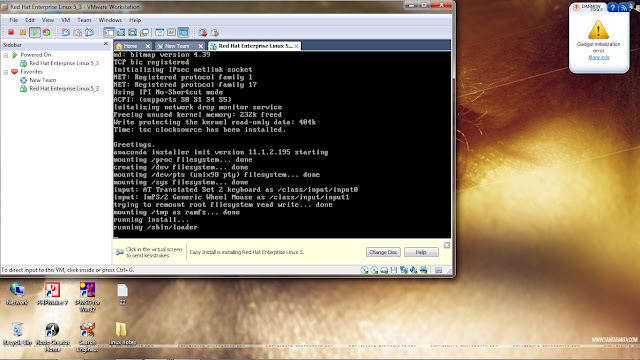Switch to the Home tab

130,46
